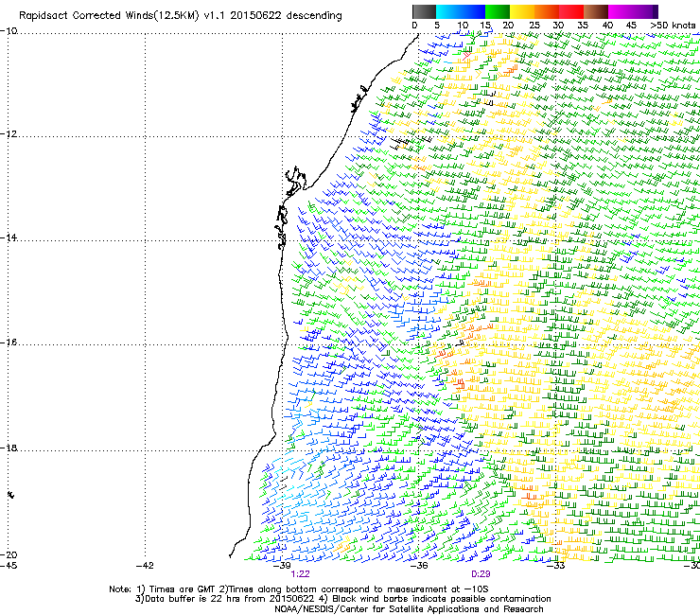Click the purple '0:29' swath time label
The height and width of the screenshot is (615, 700).
tap(481, 574)
